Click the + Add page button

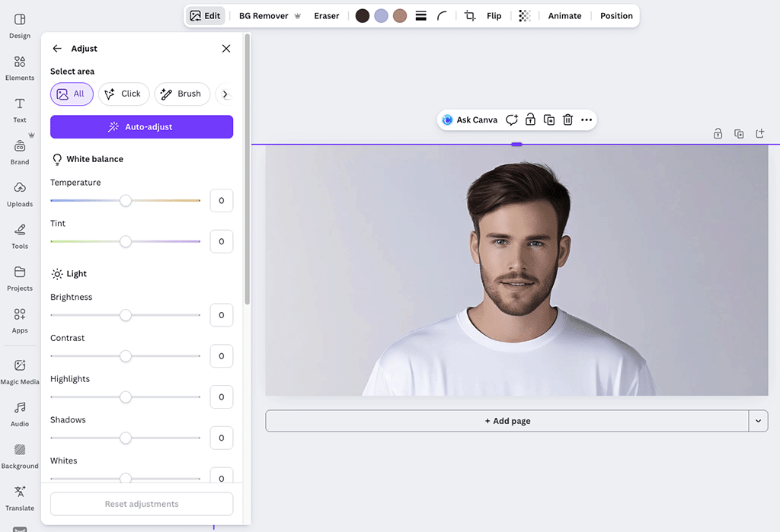[x=507, y=421]
